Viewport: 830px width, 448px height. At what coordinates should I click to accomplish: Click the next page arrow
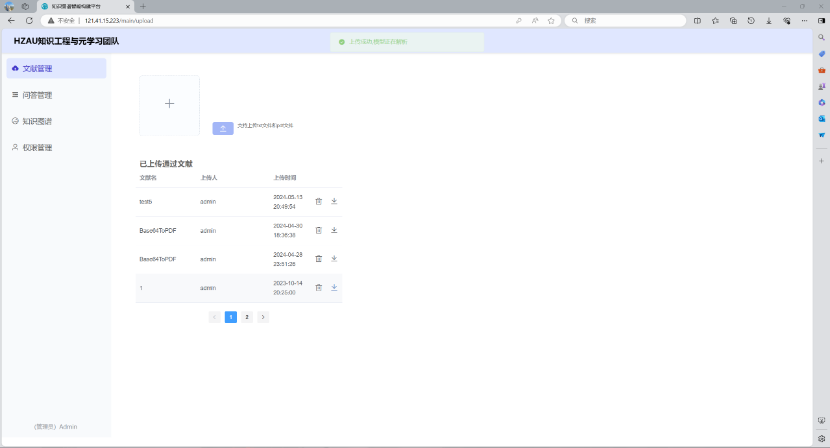point(263,317)
